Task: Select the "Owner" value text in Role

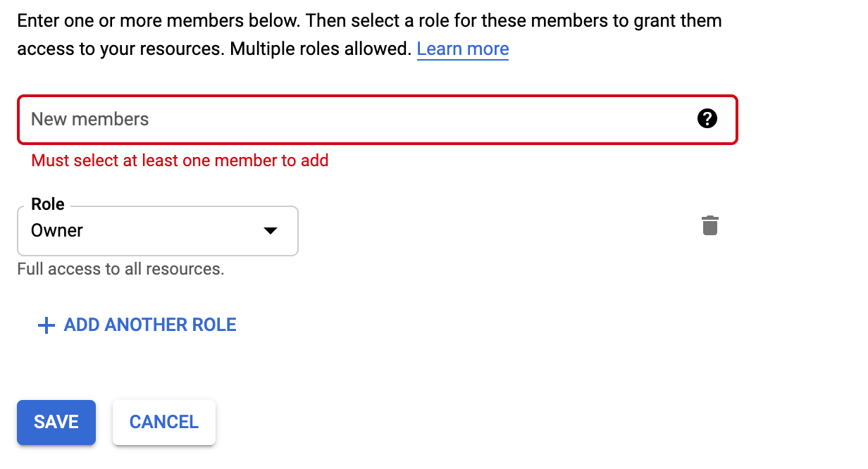Action: 57,231
